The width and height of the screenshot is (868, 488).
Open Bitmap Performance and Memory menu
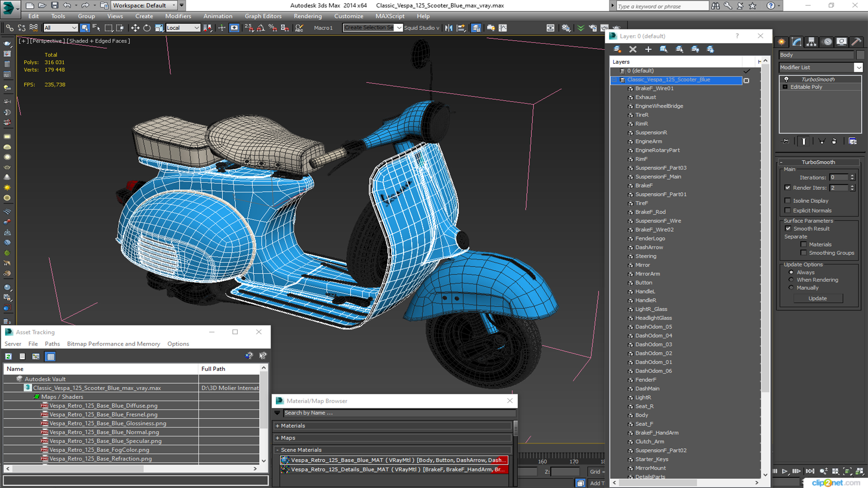113,344
